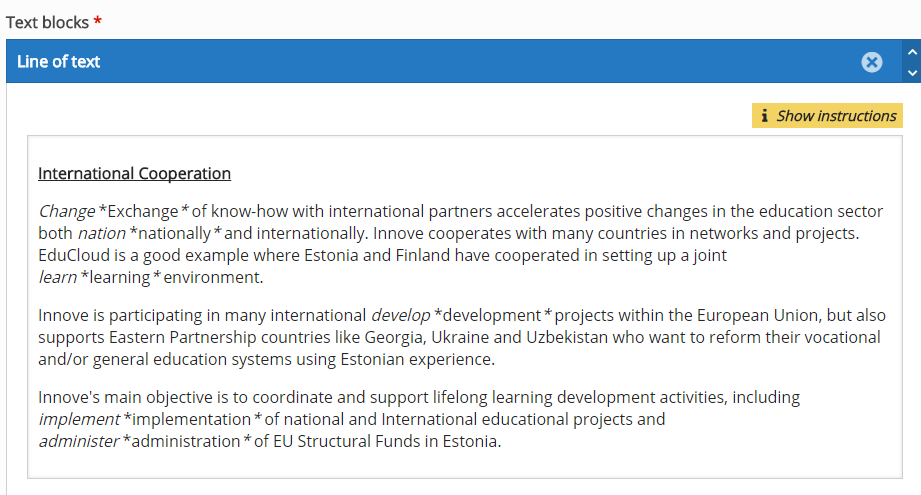Place cursor after Estonia. at text end
Image resolution: width=921 pixels, height=495 pixels.
tap(502, 442)
